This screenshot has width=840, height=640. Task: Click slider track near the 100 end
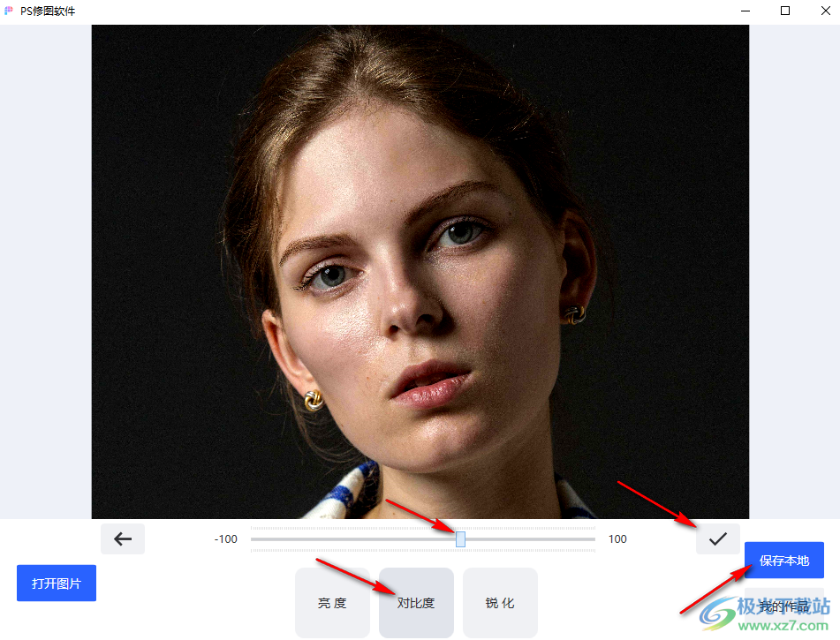584,539
